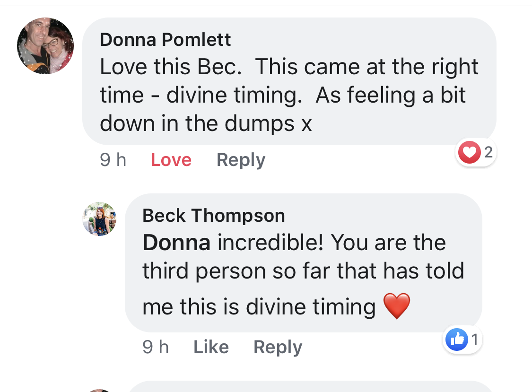View the reaction count 1 beside the thumbs-up
The image size is (532, 392).
click(x=475, y=339)
